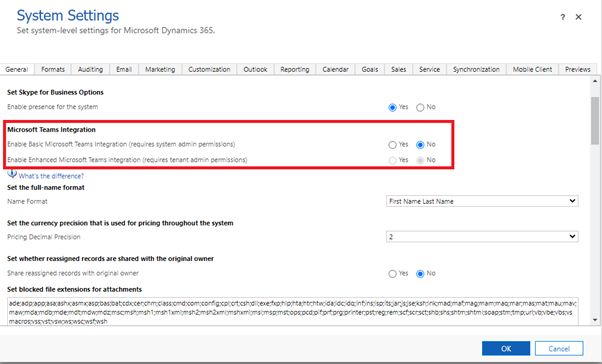Screen dimensions: 602x364
Task: Open the help question mark icon
Action: tap(562, 17)
